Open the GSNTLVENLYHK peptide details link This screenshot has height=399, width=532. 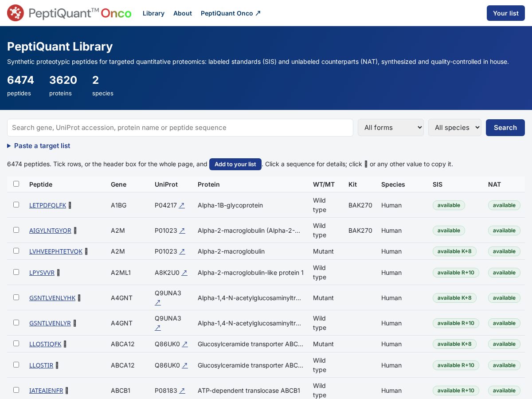(x=52, y=298)
